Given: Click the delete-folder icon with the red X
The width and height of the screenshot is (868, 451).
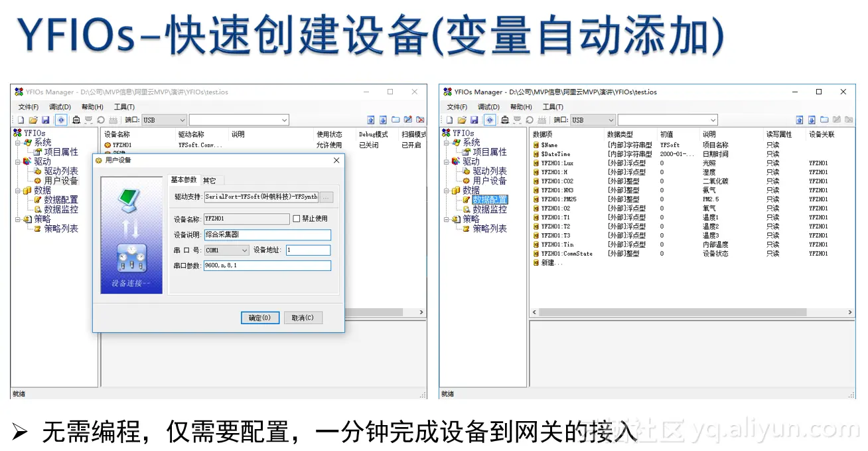Looking at the screenshot, I should click(x=419, y=120).
